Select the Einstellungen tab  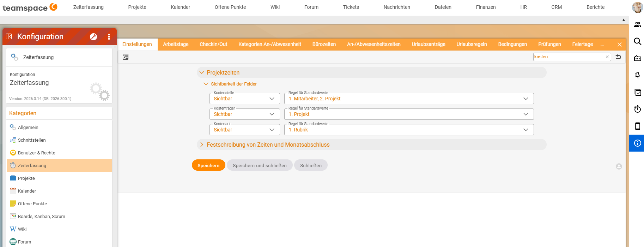pos(137,44)
